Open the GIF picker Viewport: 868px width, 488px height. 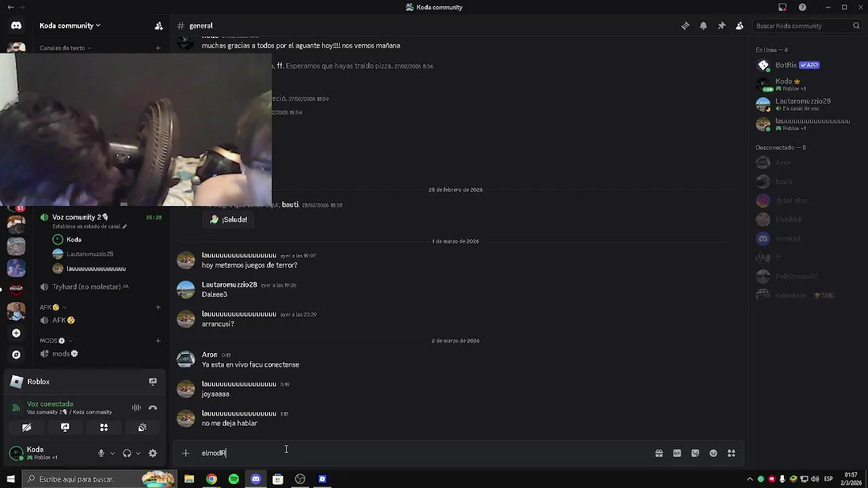(x=677, y=453)
